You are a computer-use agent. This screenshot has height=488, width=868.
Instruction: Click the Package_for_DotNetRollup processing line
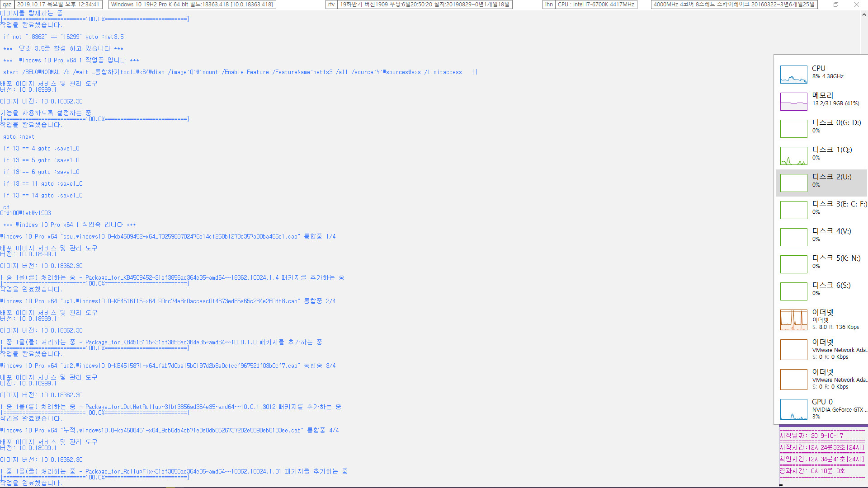[171, 407]
